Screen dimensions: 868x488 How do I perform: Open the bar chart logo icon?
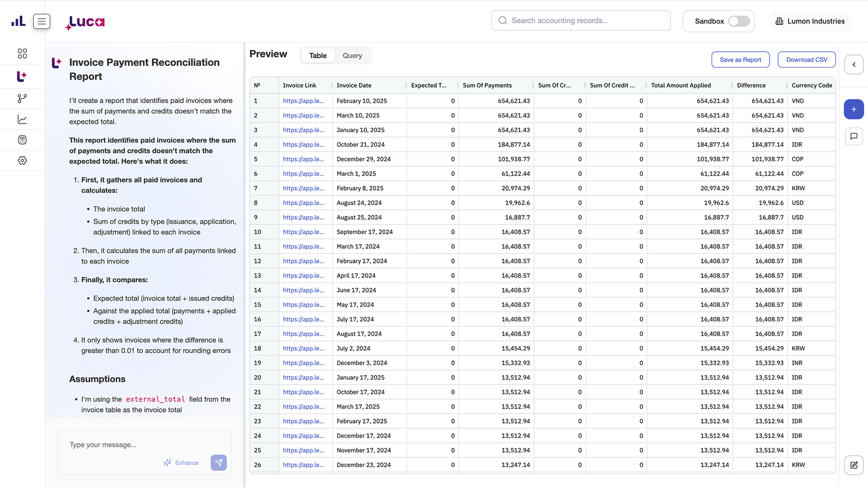click(18, 21)
